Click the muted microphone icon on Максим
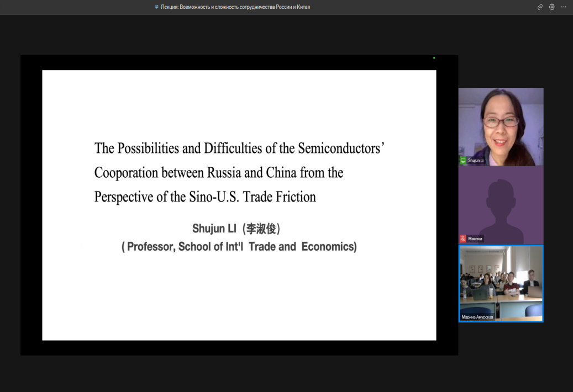Image resolution: width=573 pixels, height=392 pixels. pos(463,239)
